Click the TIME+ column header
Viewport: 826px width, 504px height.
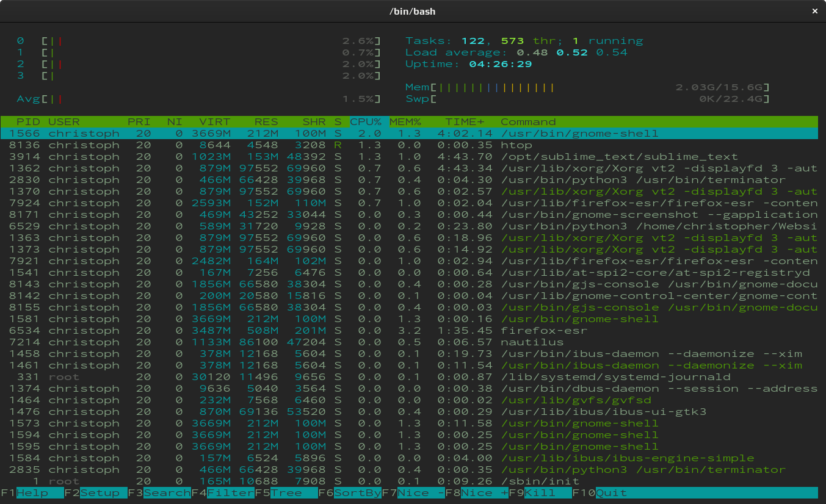[x=465, y=122]
